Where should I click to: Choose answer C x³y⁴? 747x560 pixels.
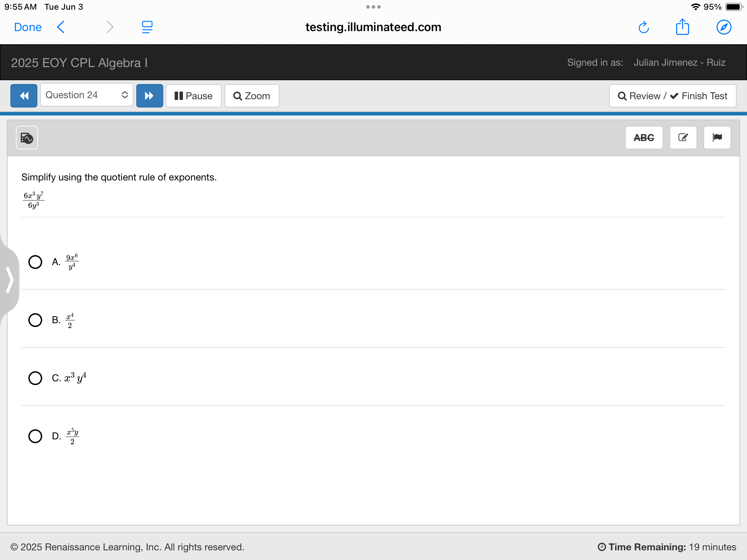point(35,378)
